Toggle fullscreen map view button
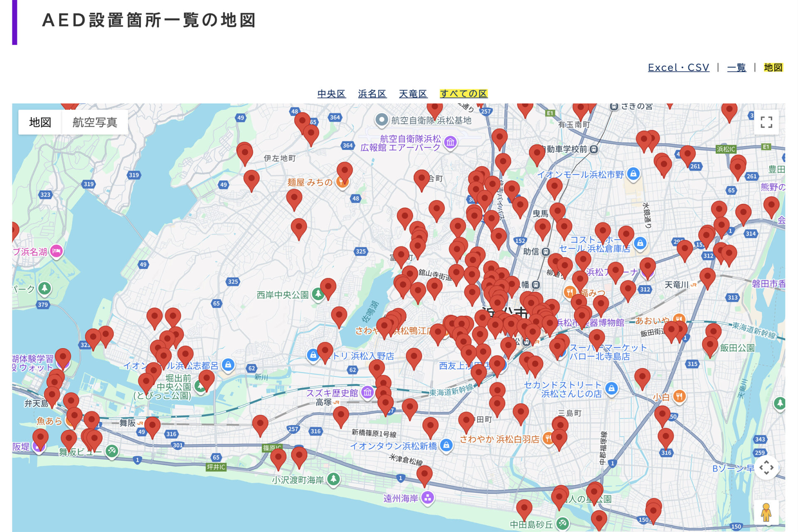The image size is (798, 532). [766, 122]
